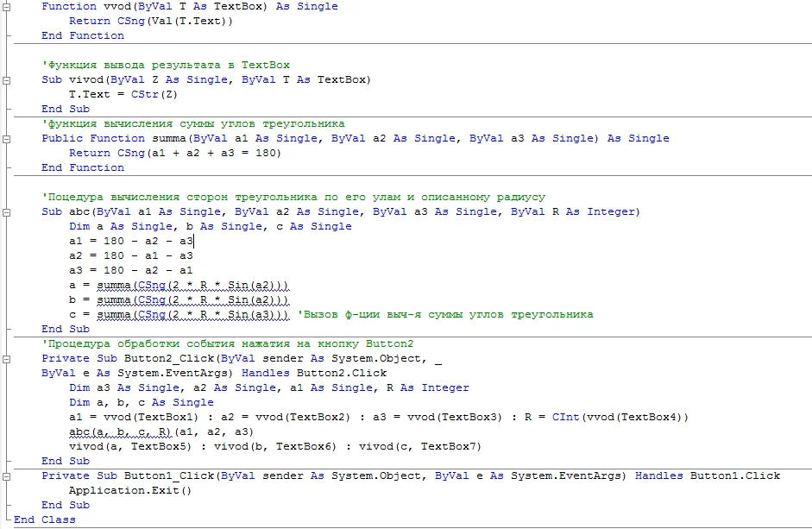Click the line 'Dim a As Single, b As Single, c As Single'
Viewport: 812px width, 529px height.
tap(211, 226)
